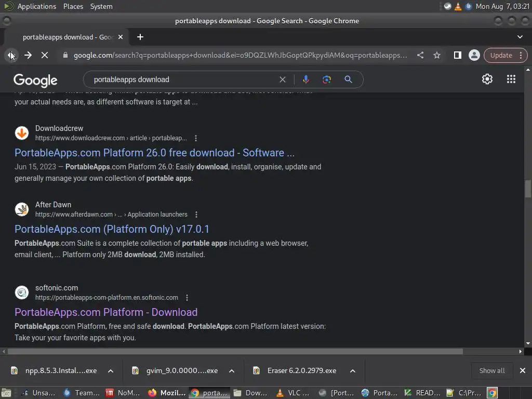Open After Dawn result options menu
The width and height of the screenshot is (532, 399).
[196, 215]
